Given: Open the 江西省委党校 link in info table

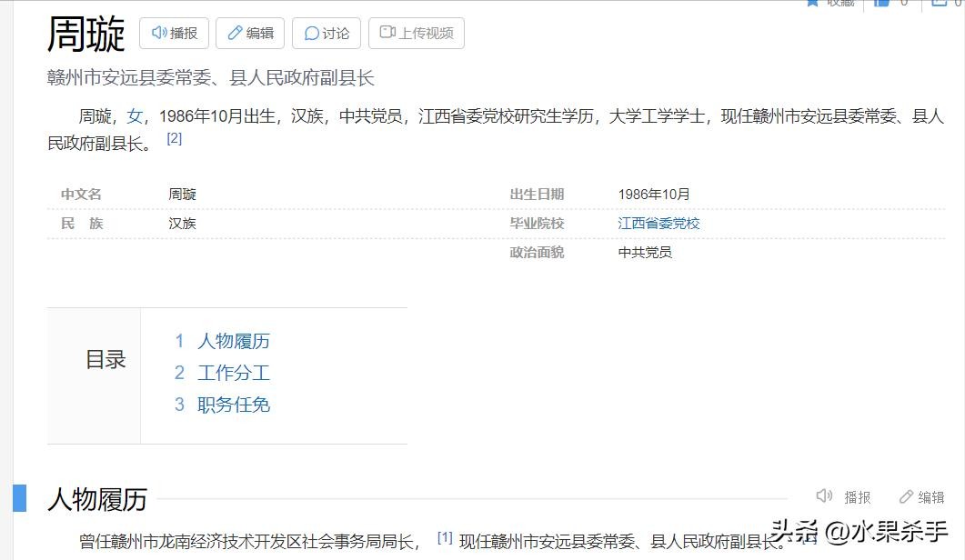Looking at the screenshot, I should [658, 223].
